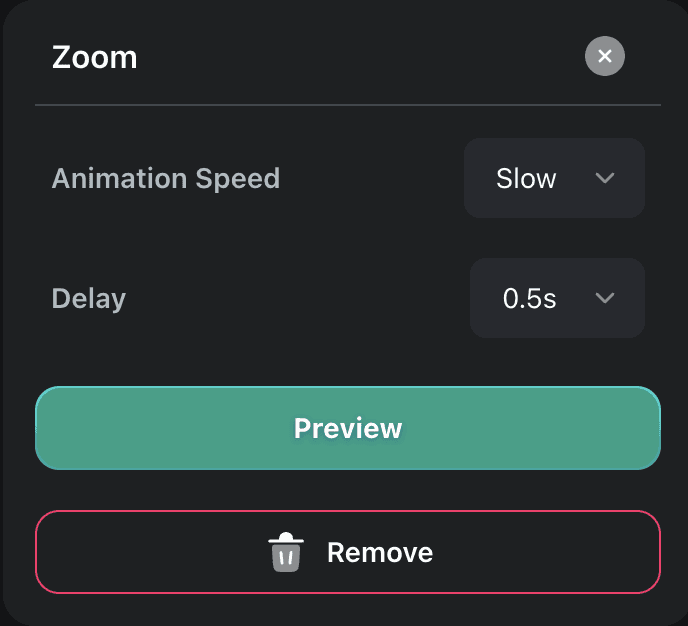
Task: Click the green Preview button
Action: (348, 428)
